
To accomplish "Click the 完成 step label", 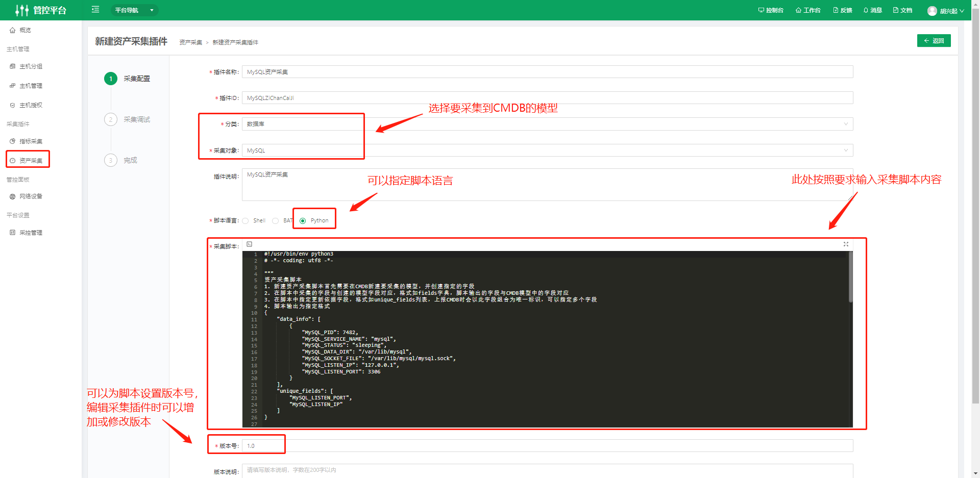I will tap(130, 160).
